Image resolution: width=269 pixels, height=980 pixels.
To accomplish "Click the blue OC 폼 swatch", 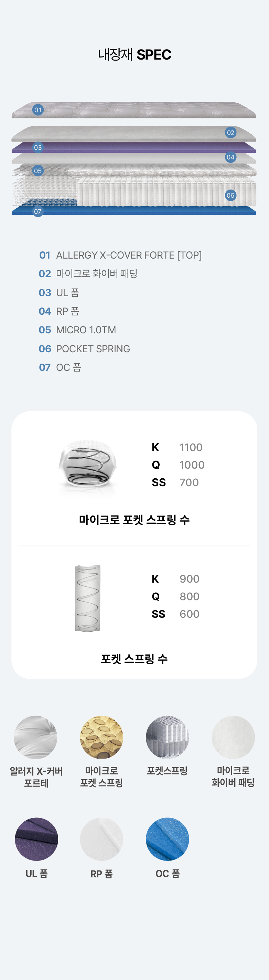I will point(167,839).
